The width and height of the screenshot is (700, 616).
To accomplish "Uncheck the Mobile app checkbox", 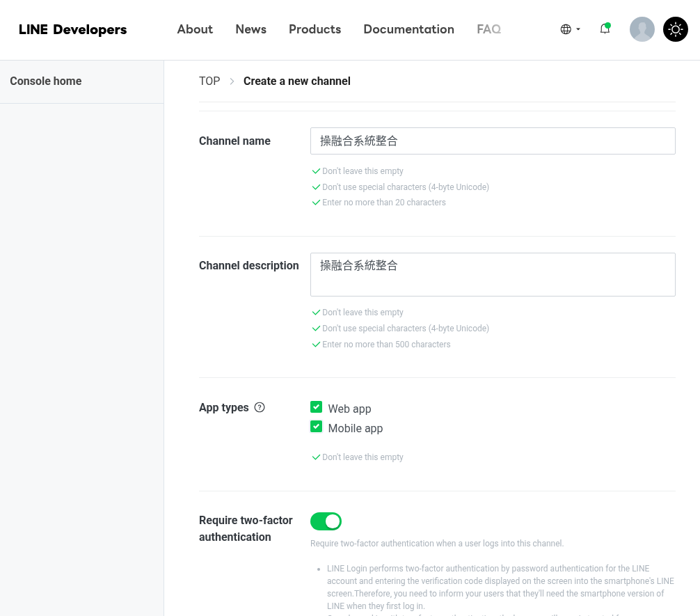I will 316,427.
